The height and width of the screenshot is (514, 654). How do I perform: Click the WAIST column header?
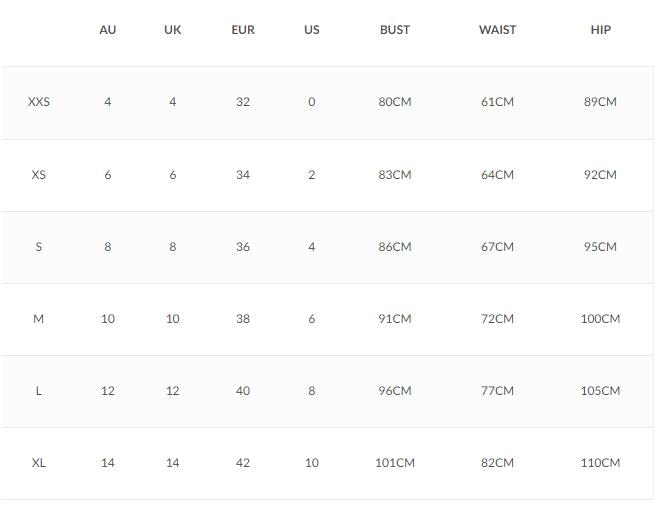tap(498, 30)
